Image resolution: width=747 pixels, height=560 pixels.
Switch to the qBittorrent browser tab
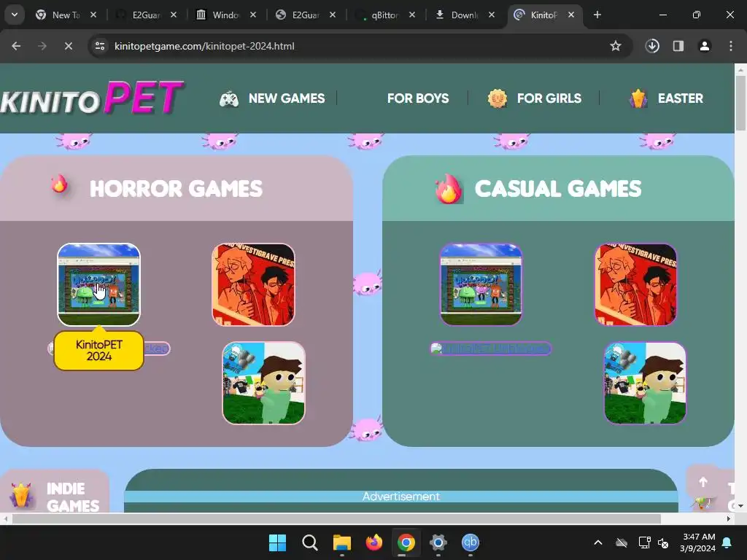click(385, 15)
